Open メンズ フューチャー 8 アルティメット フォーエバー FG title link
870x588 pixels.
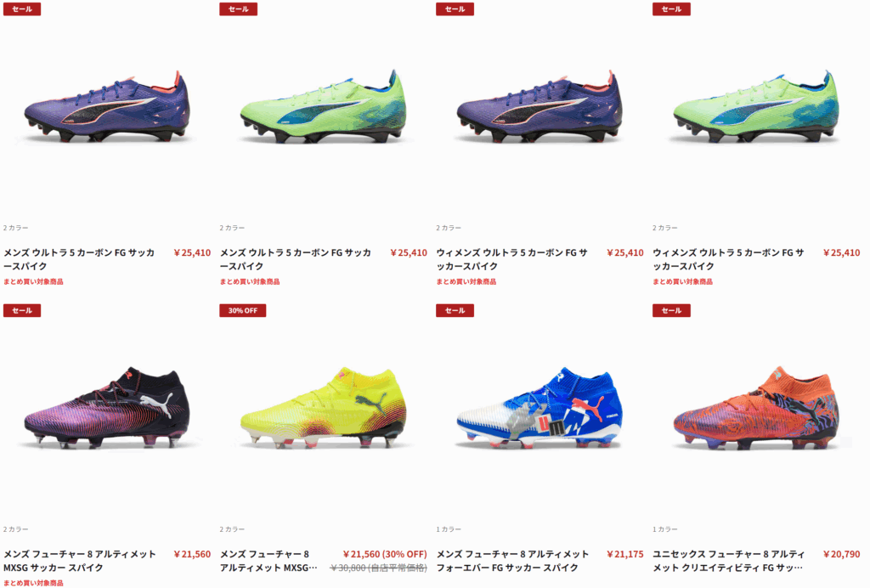pyautogui.click(x=512, y=561)
